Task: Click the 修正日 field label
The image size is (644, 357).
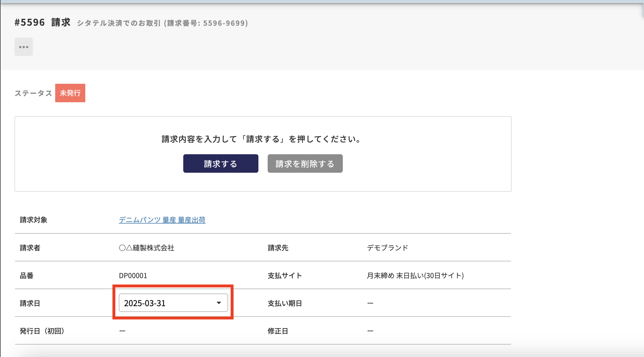Action: click(278, 331)
